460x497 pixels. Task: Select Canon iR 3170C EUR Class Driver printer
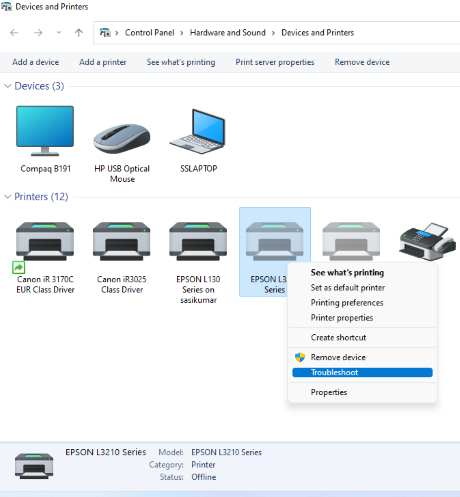(x=45, y=241)
